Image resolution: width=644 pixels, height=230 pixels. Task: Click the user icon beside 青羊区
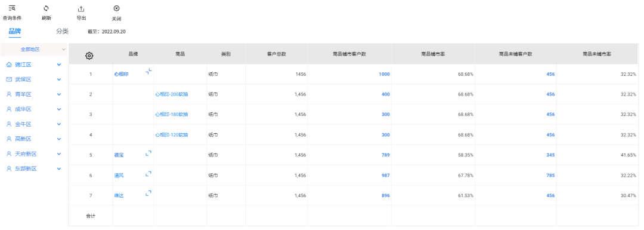click(x=9, y=94)
